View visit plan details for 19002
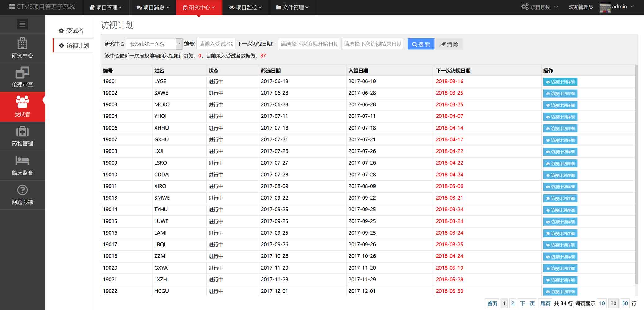644x310 pixels. (560, 94)
